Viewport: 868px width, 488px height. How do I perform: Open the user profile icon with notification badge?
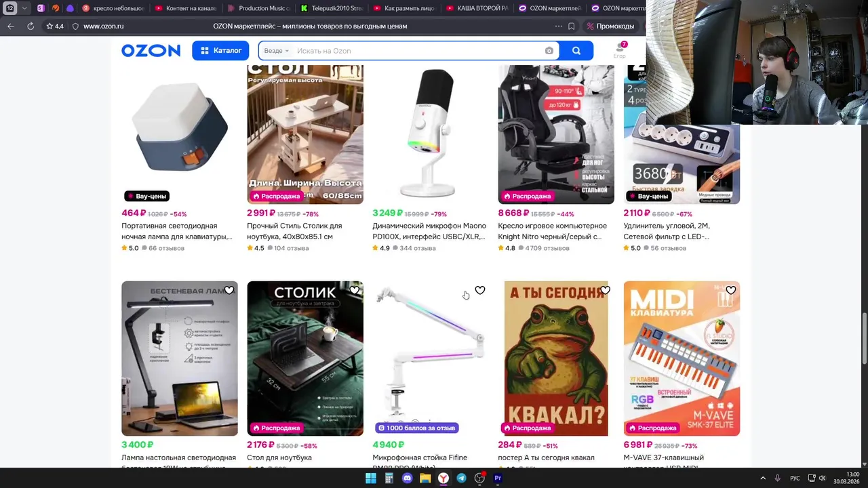click(x=620, y=49)
